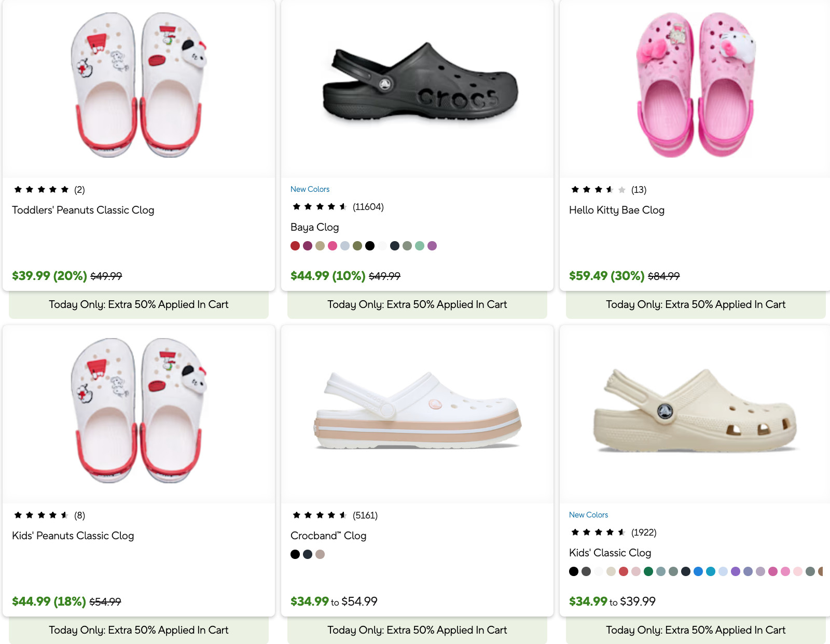Choose the black Crocband Clog color swatch
The height and width of the screenshot is (644, 830).
pyautogui.click(x=295, y=554)
